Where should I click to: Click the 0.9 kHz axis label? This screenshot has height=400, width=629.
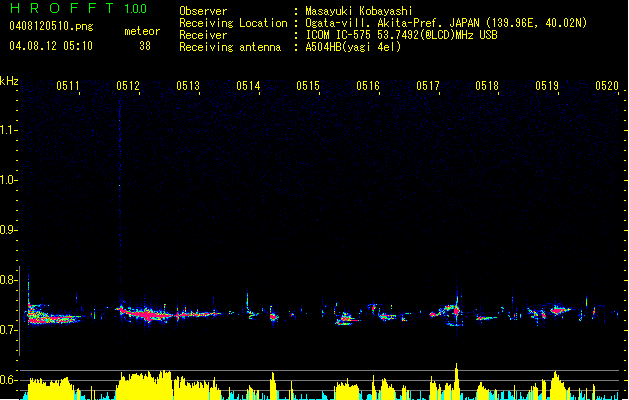[x=8, y=230]
